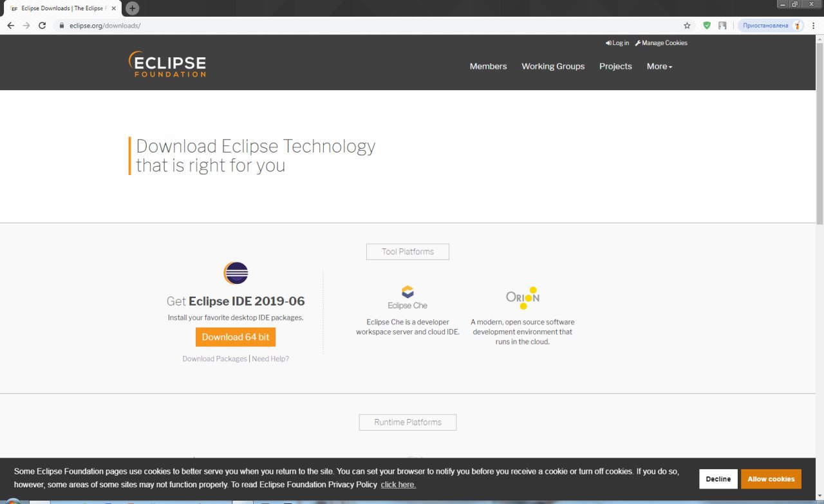Click the Eclipse Foundation logo
Screen dimensions: 824x504
pyautogui.click(x=167, y=64)
